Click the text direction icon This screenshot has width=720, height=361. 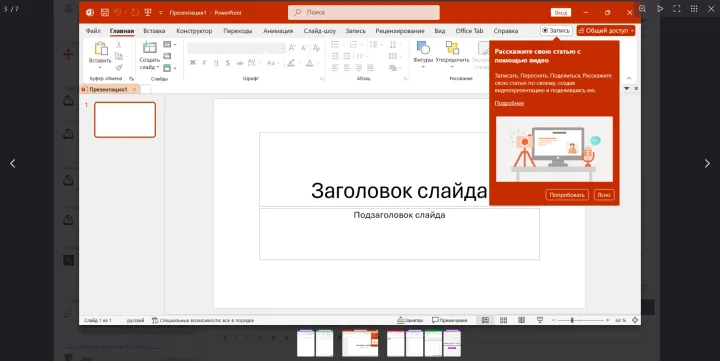[394, 45]
